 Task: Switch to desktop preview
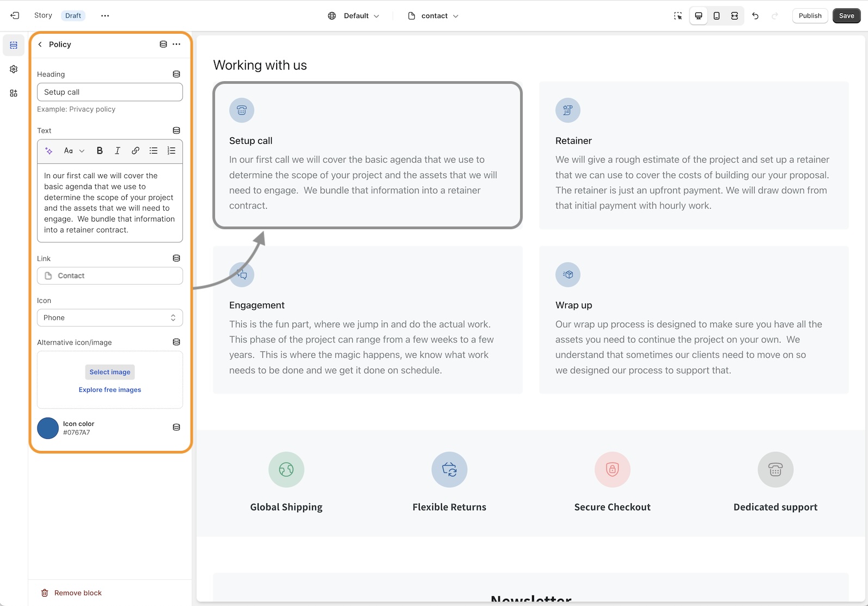699,16
